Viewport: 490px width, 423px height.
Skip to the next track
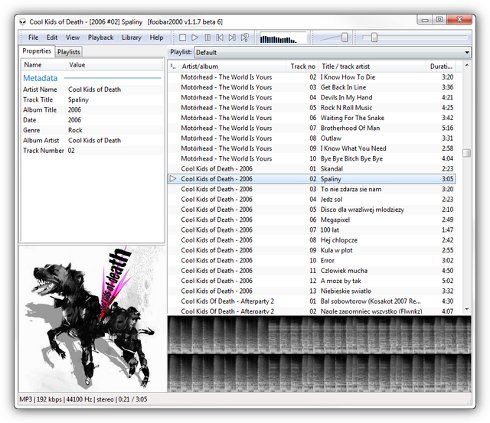click(232, 38)
